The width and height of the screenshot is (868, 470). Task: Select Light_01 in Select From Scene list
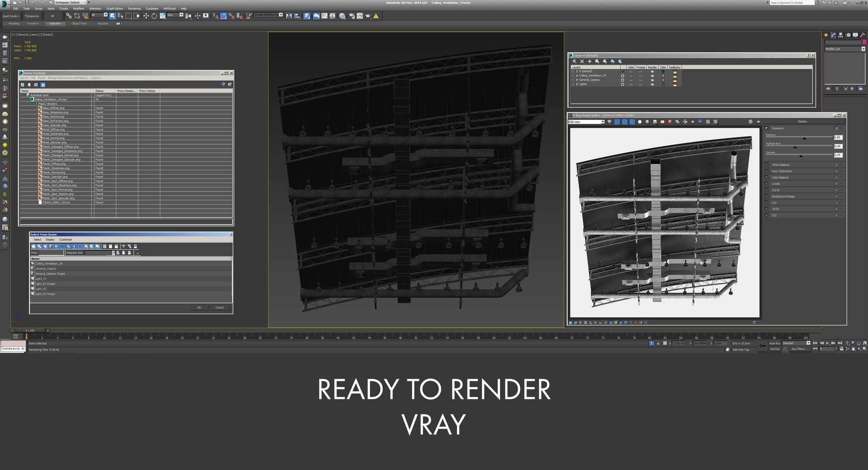41,279
